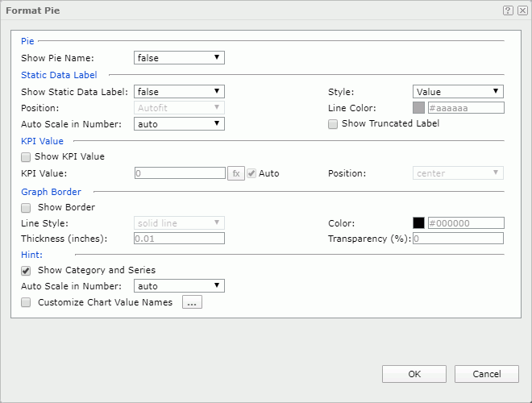Dismiss the dialog with Cancel

pos(487,374)
